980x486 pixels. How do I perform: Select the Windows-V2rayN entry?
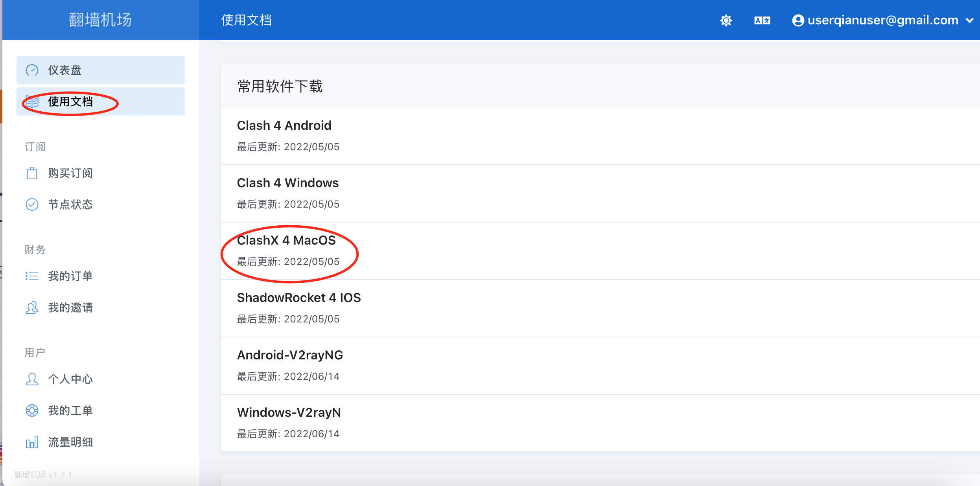289,412
